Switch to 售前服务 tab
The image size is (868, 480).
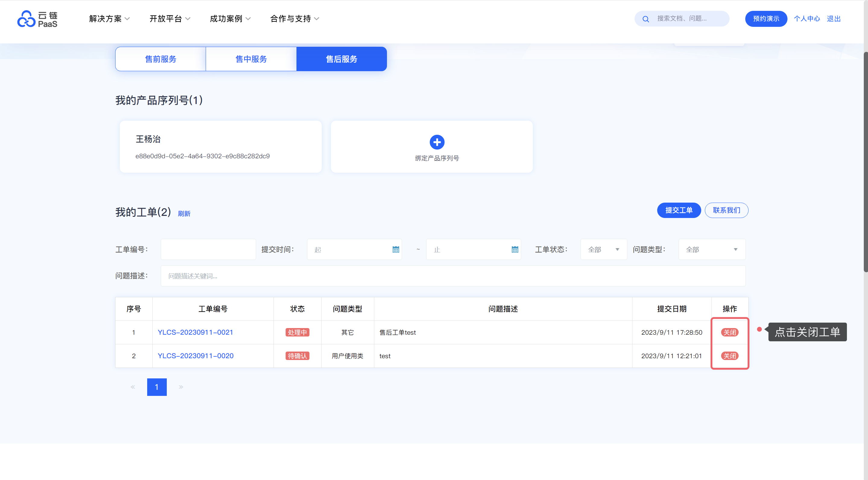tap(160, 59)
